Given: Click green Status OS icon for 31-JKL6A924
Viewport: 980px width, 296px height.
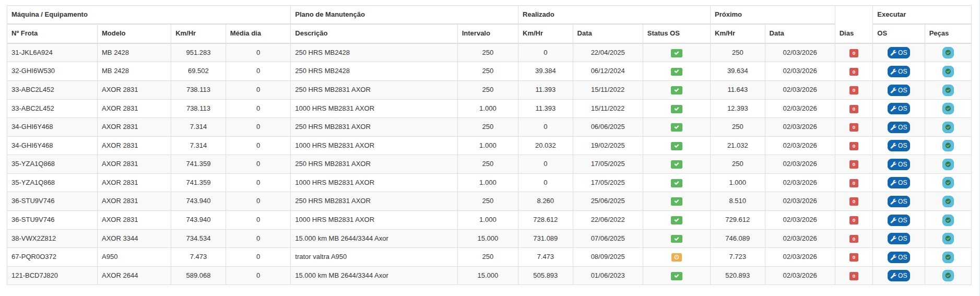Looking at the screenshot, I should [x=676, y=53].
